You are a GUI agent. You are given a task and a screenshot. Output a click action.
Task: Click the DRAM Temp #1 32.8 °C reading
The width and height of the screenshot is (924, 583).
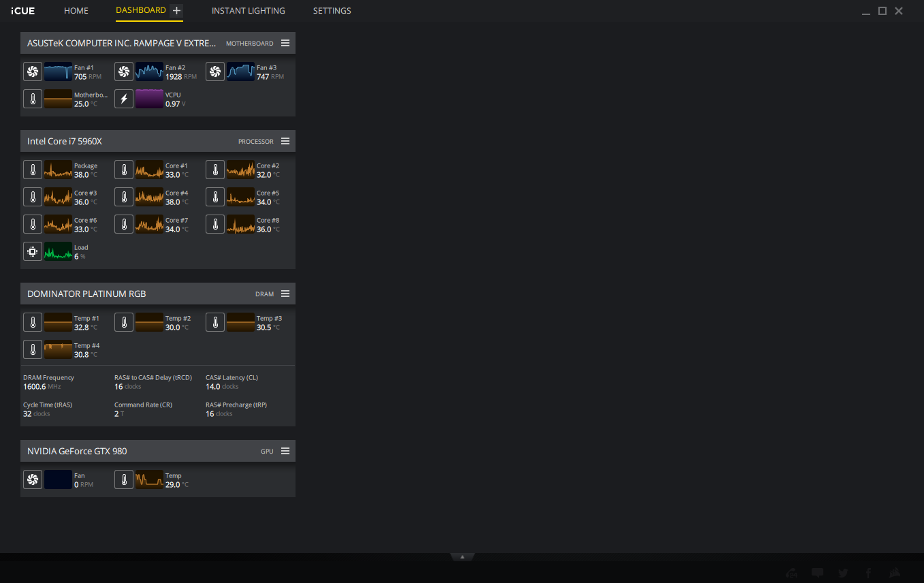coord(86,328)
